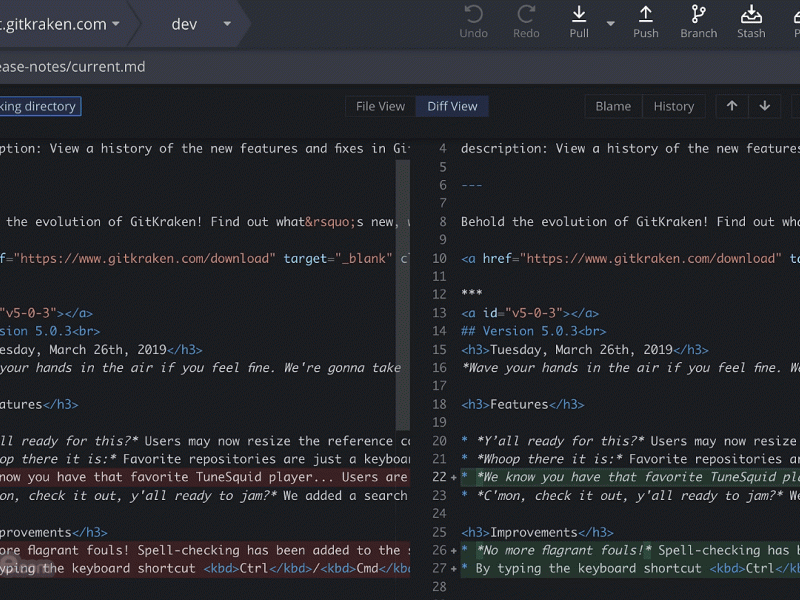Create a branch via Branch icon
This screenshot has width=800, height=600.
pos(698,22)
